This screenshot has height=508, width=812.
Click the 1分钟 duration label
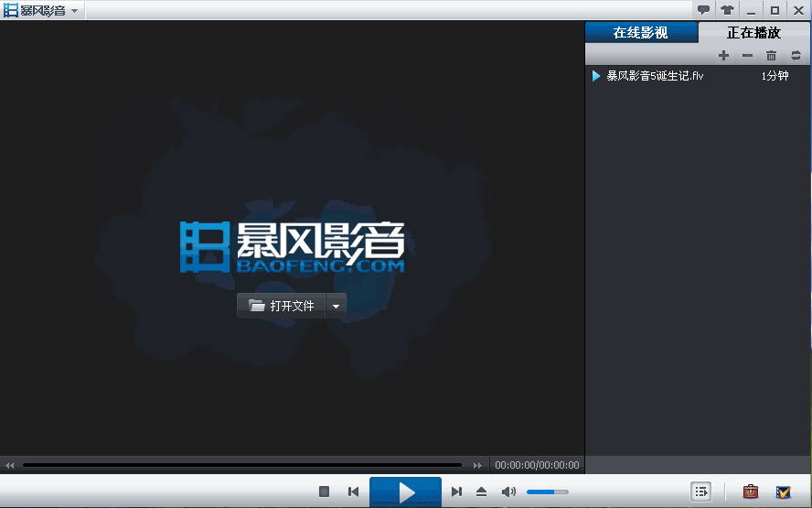pos(775,76)
